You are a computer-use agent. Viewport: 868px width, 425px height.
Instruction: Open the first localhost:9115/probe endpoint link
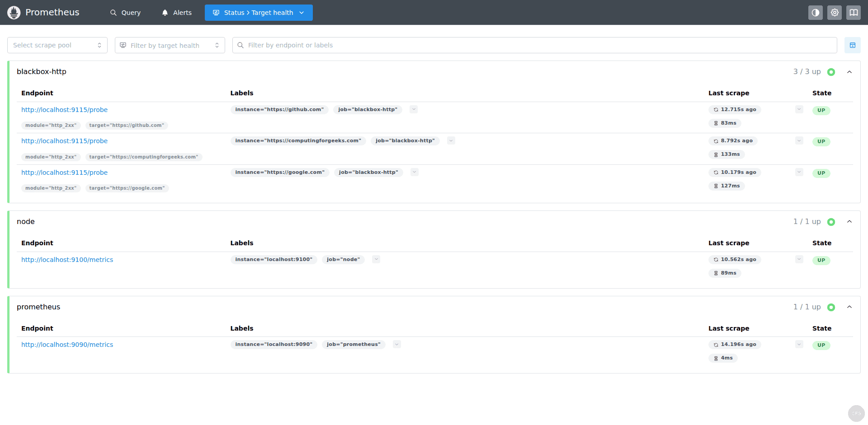pyautogui.click(x=64, y=109)
